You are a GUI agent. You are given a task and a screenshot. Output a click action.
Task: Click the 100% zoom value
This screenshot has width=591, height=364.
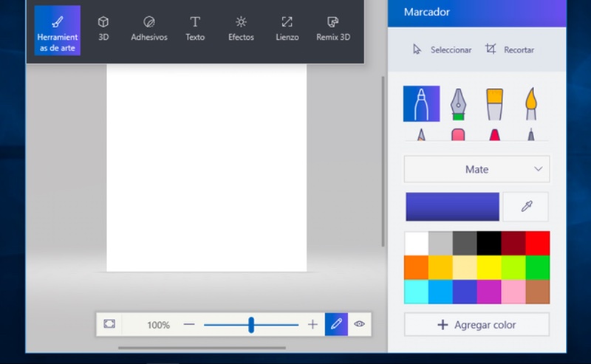click(x=158, y=325)
